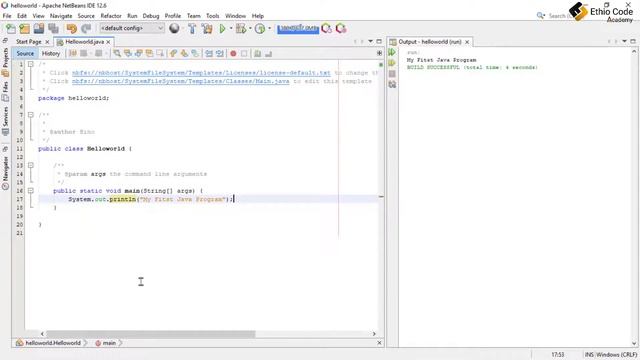
Task: Open the Run menu
Action: tap(132, 16)
